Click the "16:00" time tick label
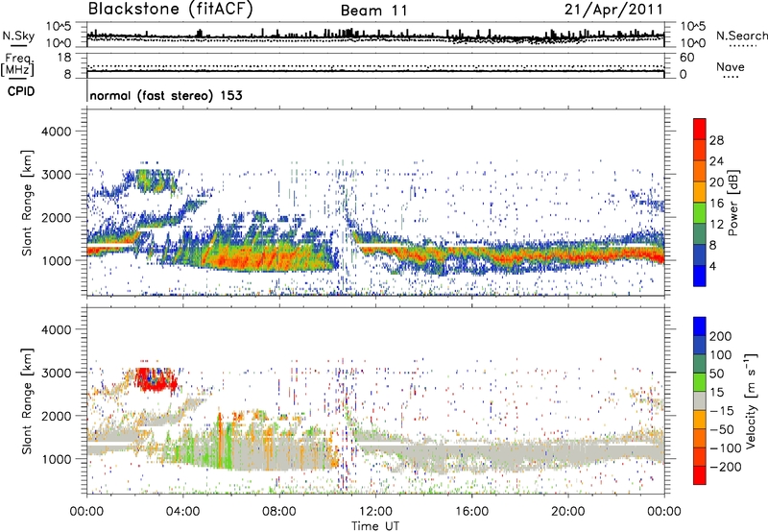The height and width of the screenshot is (532, 768). point(471,512)
